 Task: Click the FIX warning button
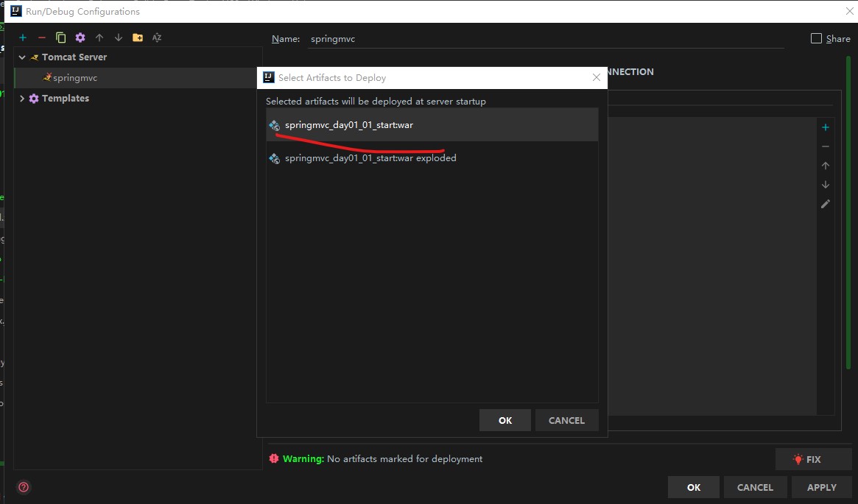click(x=813, y=459)
